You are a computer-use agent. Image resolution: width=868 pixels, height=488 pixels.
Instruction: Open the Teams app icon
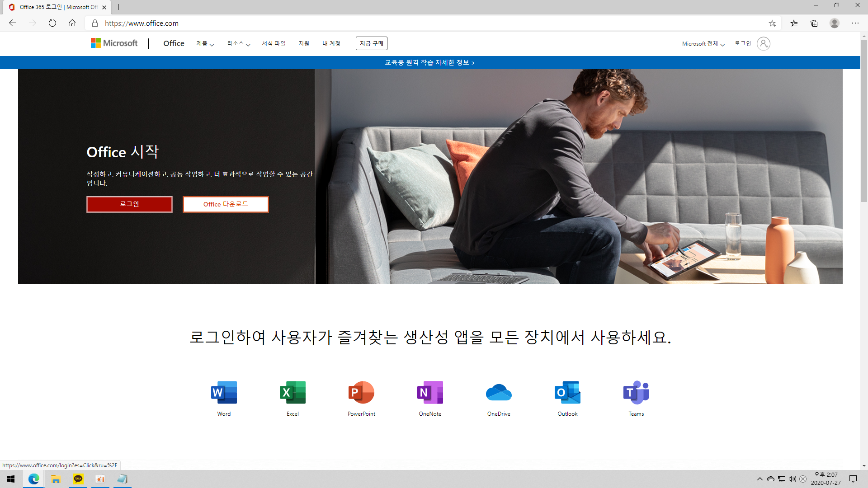(x=636, y=392)
